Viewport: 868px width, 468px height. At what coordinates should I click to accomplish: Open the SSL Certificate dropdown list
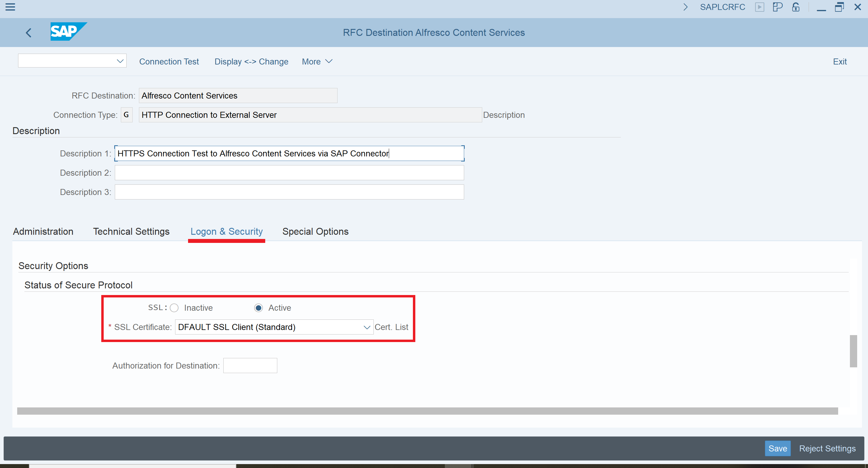click(366, 327)
